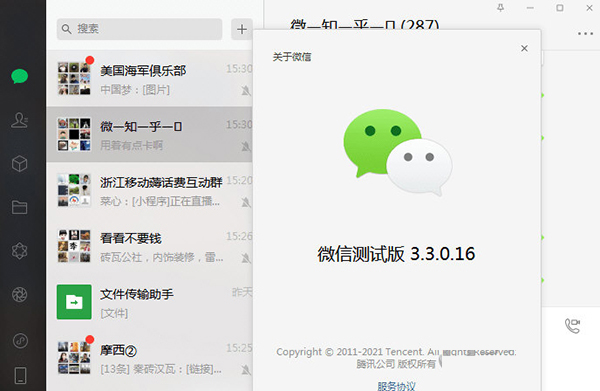
Task: Open the Moments flower-shaped sidebar icon
Action: coord(20,251)
